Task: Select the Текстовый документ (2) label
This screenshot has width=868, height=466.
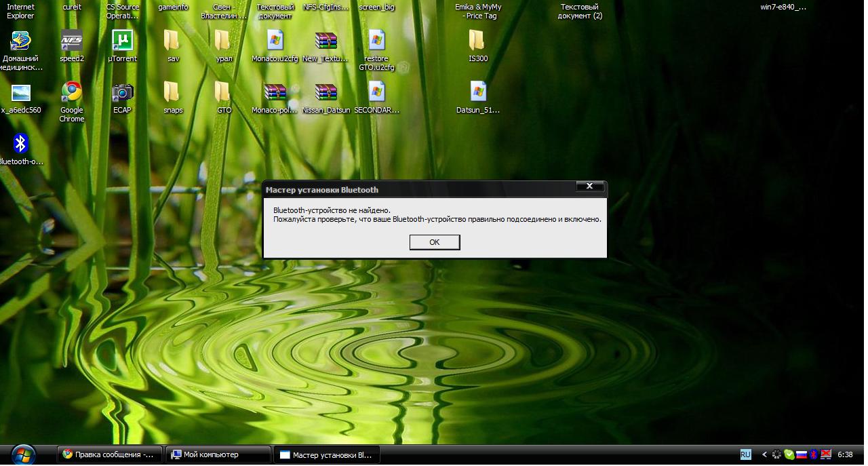Action: [x=580, y=12]
